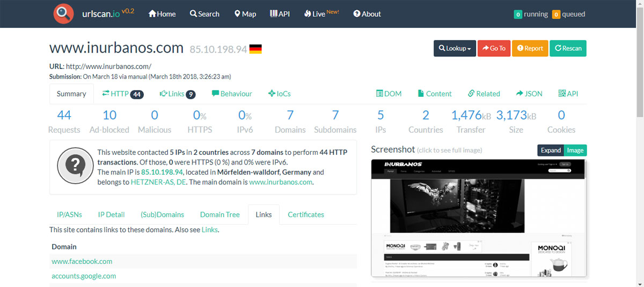View the JSON tab

click(x=529, y=94)
